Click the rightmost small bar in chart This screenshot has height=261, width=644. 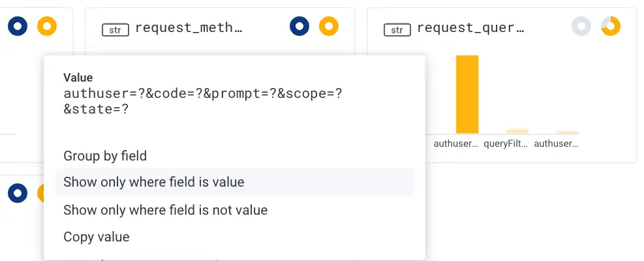567,132
